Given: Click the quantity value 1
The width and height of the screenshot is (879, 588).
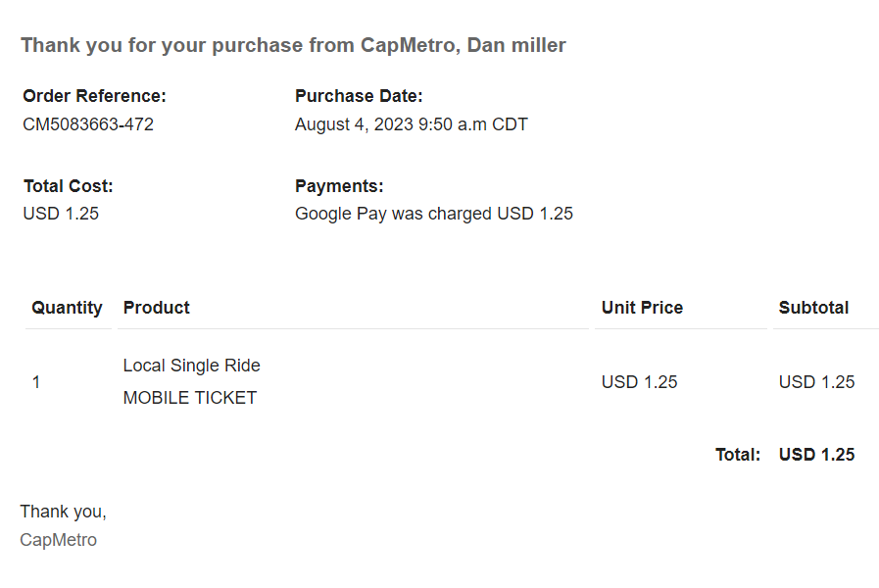Looking at the screenshot, I should (36, 382).
